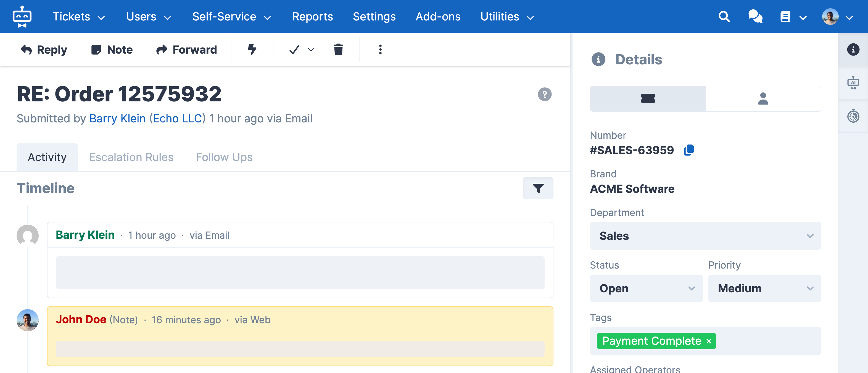Switch to the Escalation Rules tab
Screen dimensions: 868x373
(131, 157)
